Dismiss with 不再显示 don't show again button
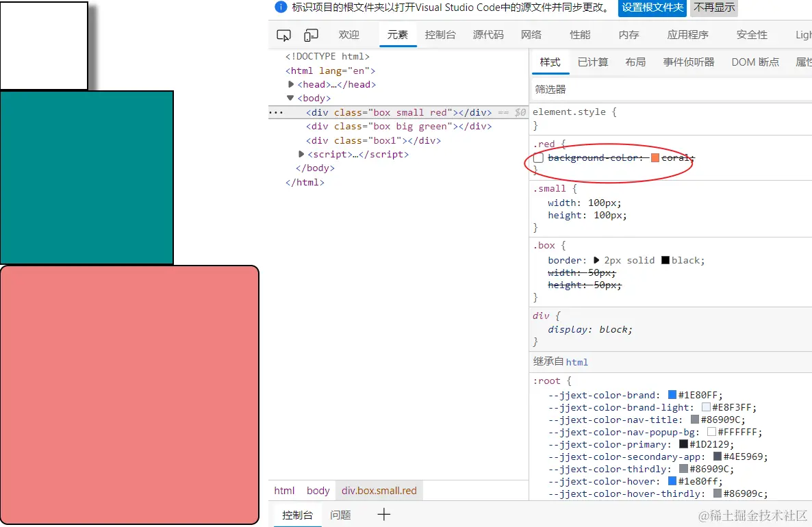812x527 pixels. [x=714, y=8]
